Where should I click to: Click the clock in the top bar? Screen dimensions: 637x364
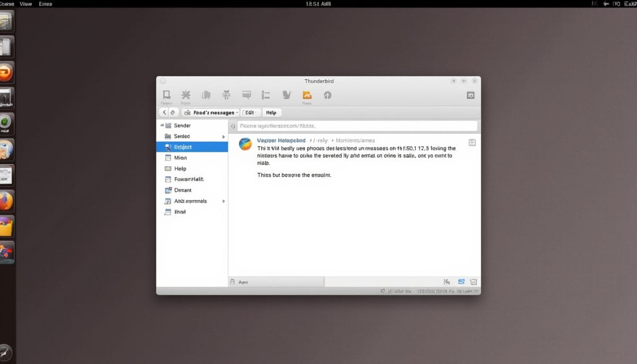click(x=319, y=4)
